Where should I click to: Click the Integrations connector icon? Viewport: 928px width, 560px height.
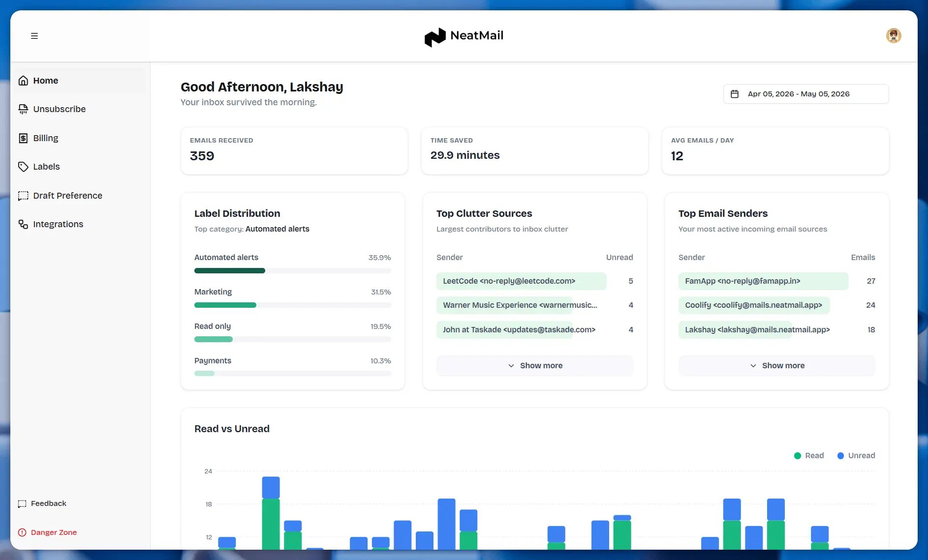tap(23, 224)
